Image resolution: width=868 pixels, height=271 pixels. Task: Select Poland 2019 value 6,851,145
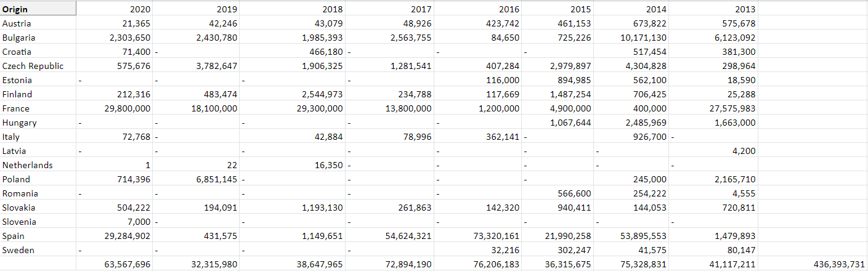tap(197, 179)
